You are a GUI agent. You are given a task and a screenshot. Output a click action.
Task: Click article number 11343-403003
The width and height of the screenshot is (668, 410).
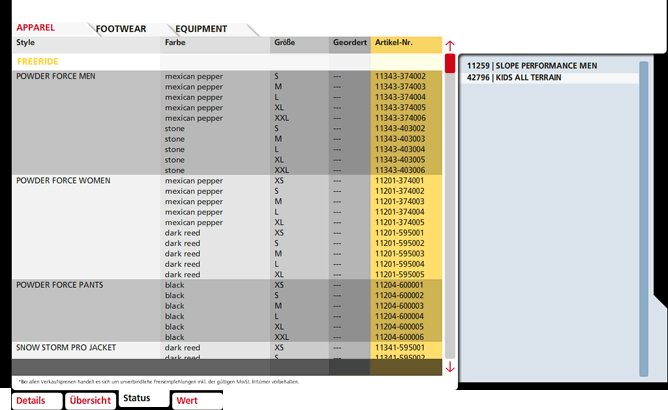click(x=400, y=139)
